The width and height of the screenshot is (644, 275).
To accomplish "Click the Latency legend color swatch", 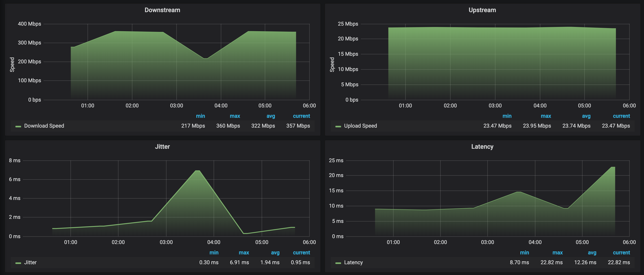I will (338, 263).
